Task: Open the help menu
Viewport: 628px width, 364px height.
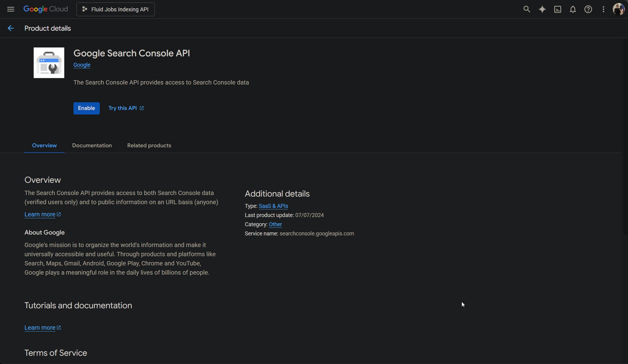Action: [588, 9]
